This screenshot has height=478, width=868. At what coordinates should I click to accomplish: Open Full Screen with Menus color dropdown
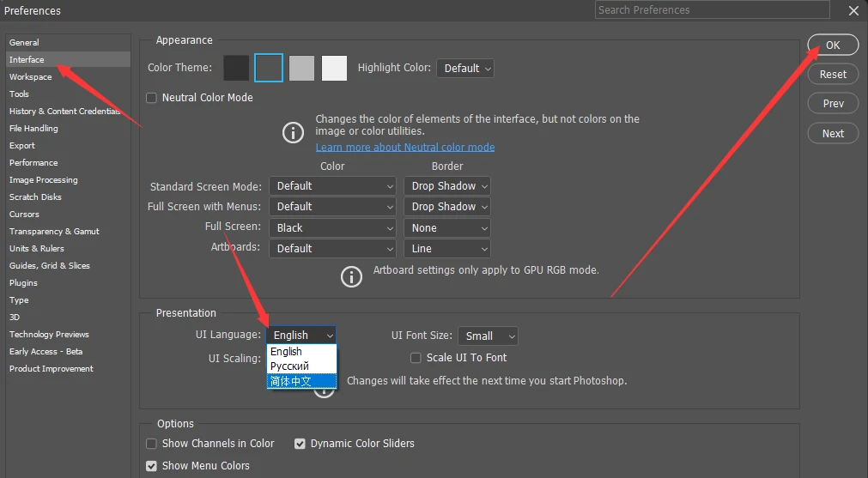(333, 207)
